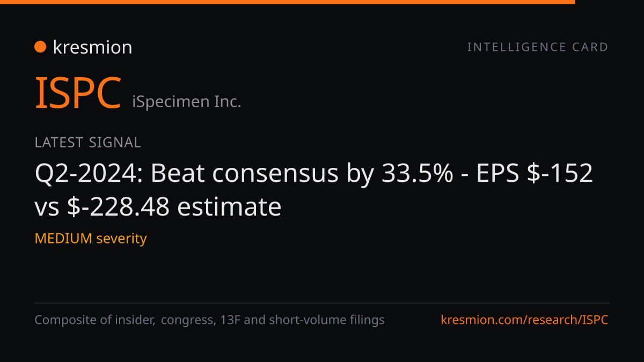Click the 33.5% beat figure
Screen dimensions: 644x362
pyautogui.click(x=417, y=174)
